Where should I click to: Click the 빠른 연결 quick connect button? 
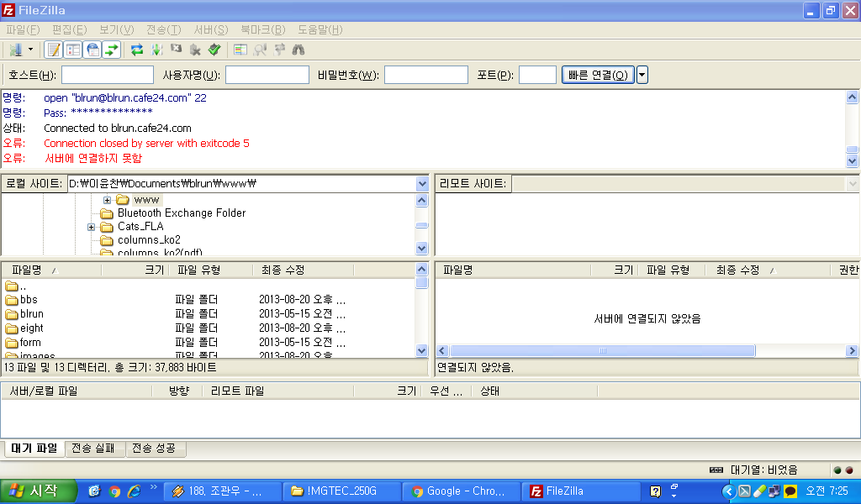pos(598,75)
